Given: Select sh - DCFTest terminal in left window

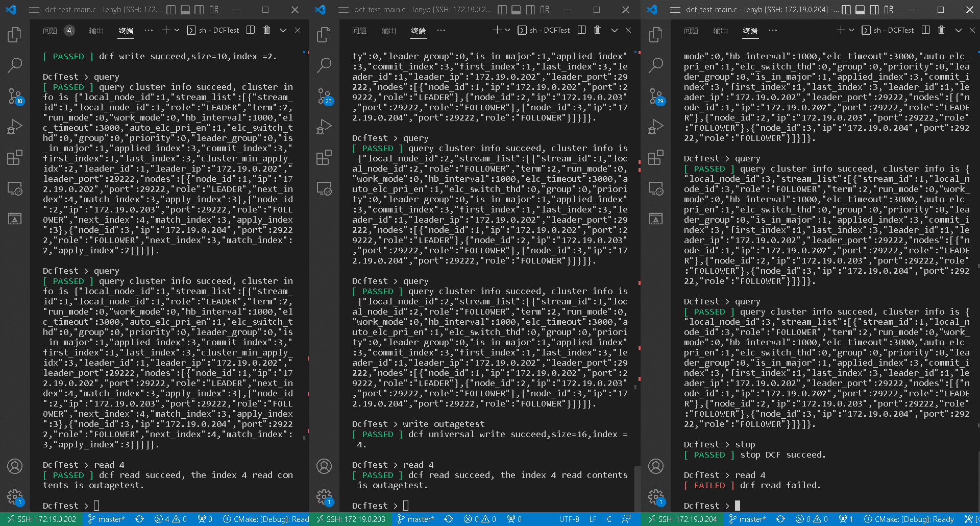Looking at the screenshot, I should 213,30.
